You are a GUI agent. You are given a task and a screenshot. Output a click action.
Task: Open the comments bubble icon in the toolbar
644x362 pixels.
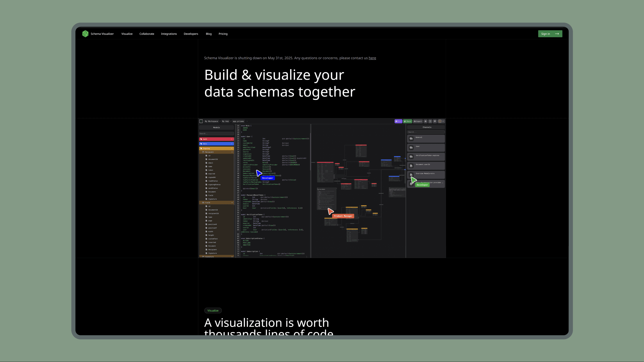coord(435,121)
